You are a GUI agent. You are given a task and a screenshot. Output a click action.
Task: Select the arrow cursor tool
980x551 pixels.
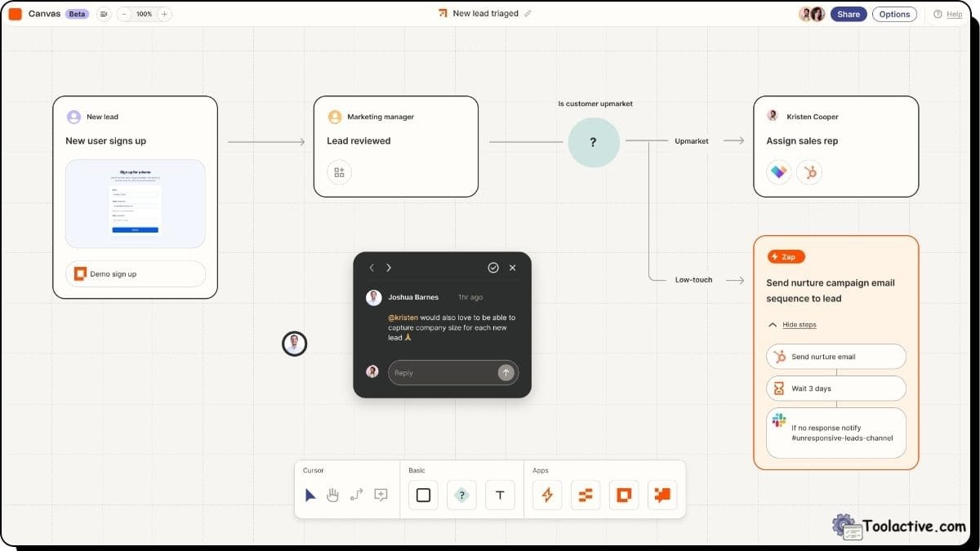click(x=310, y=495)
